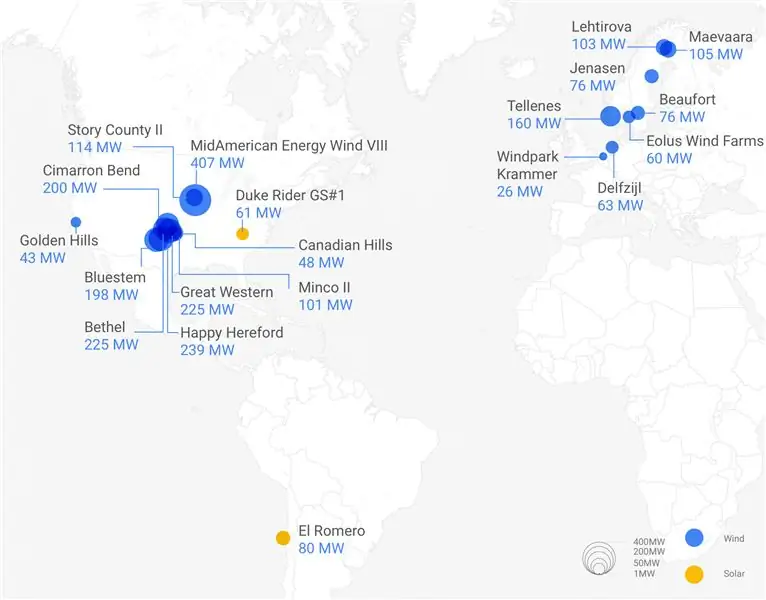Screen dimensions: 766x600
Task: Select the Happy Hereford 239 MW label
Action: tap(231, 341)
